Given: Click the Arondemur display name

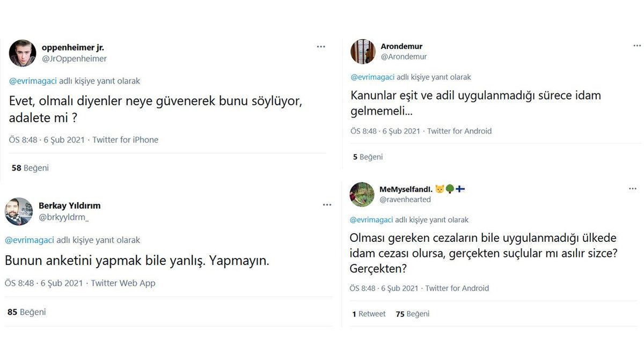Looking at the screenshot, I should [401, 46].
